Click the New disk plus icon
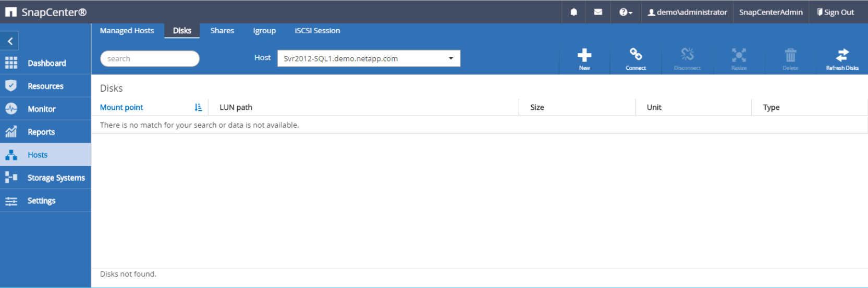Screen dimensions: 868x288 click(584, 55)
